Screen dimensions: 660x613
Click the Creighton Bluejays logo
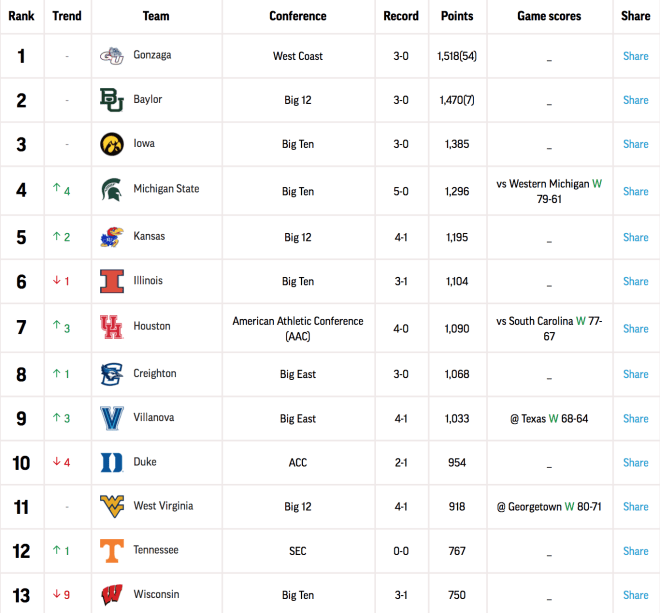(x=112, y=374)
